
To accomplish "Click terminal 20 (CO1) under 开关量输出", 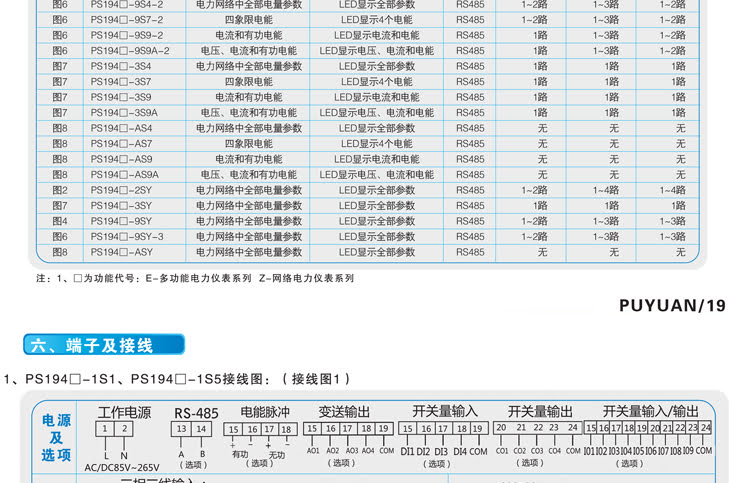I will click(502, 428).
